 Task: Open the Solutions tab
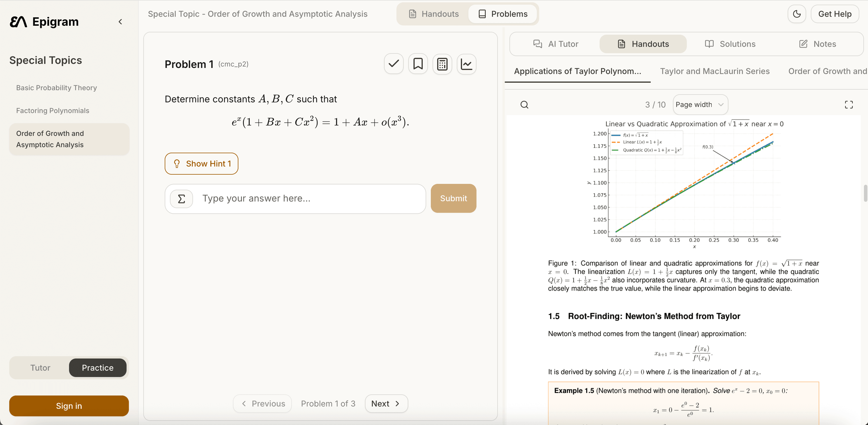click(730, 44)
